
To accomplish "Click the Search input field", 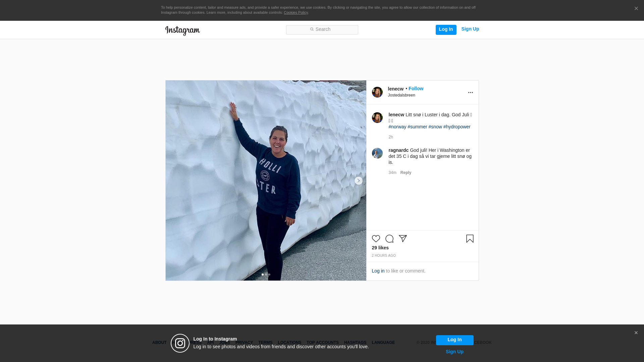I will [322, 29].
